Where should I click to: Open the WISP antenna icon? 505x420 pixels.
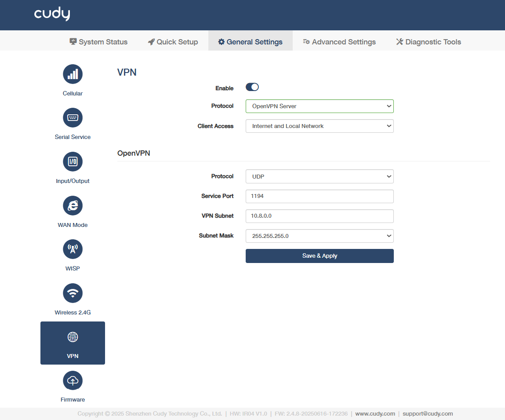[73, 249]
